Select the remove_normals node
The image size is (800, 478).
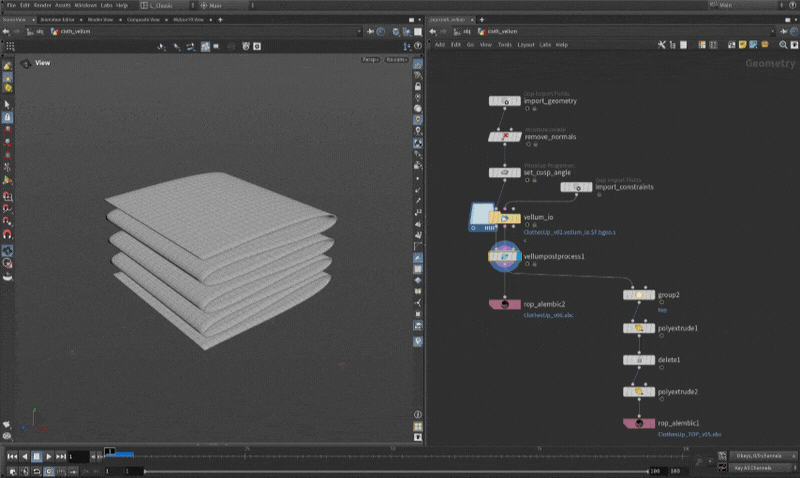505,136
